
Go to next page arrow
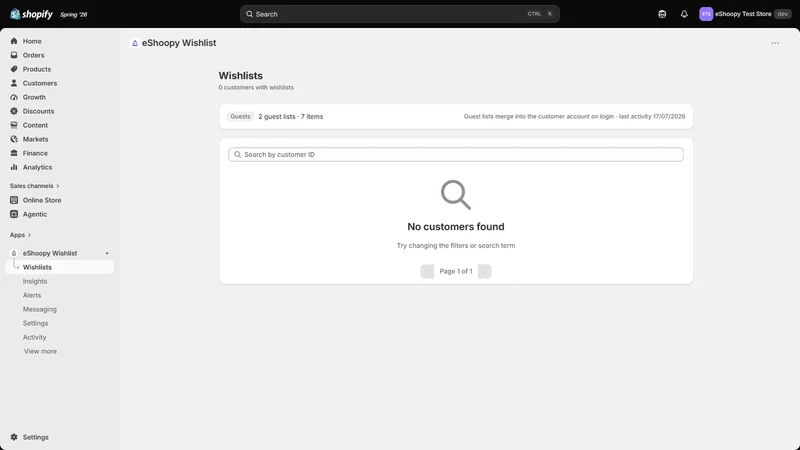(x=485, y=271)
